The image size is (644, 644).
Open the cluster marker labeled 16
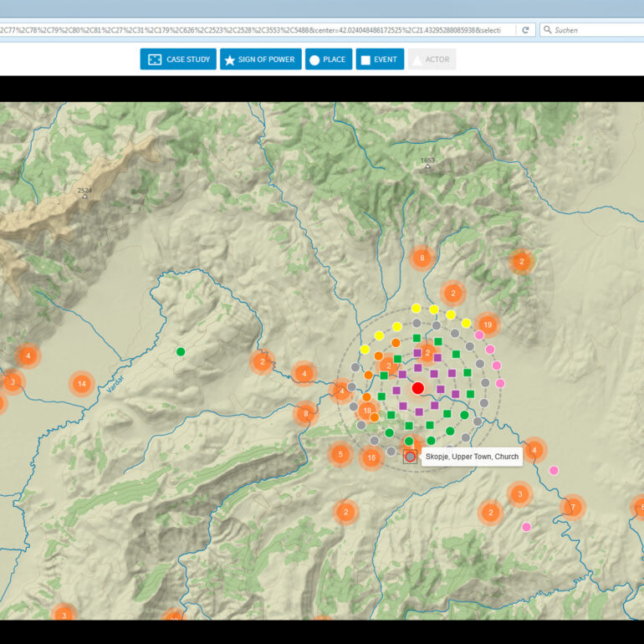click(371, 457)
